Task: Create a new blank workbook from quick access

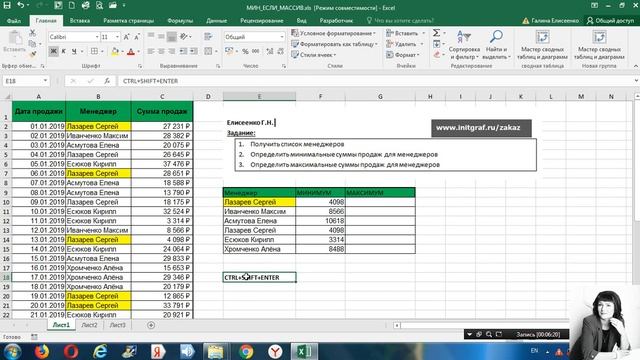Action: [x=72, y=6]
